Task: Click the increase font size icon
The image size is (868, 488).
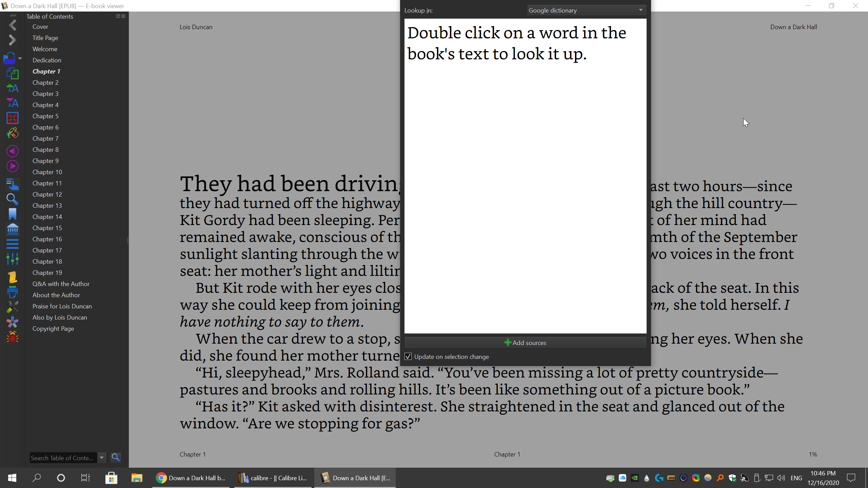Action: click(13, 88)
